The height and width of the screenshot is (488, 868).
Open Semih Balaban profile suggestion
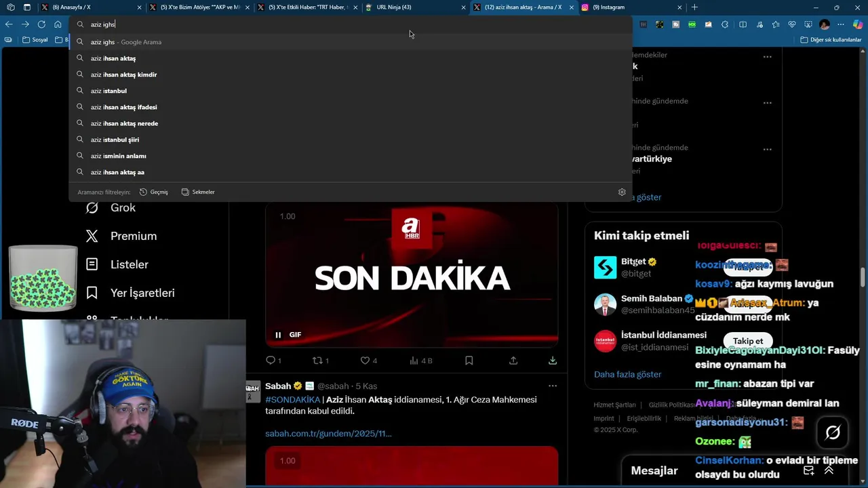(x=652, y=304)
